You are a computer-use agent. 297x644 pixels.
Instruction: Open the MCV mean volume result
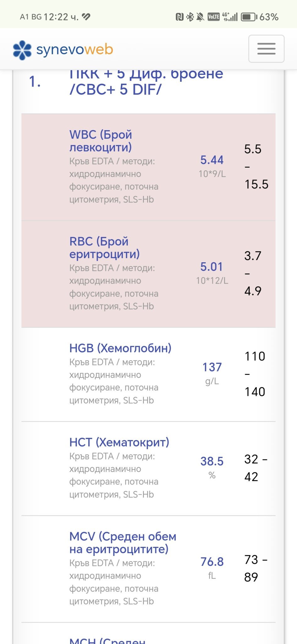point(123,543)
